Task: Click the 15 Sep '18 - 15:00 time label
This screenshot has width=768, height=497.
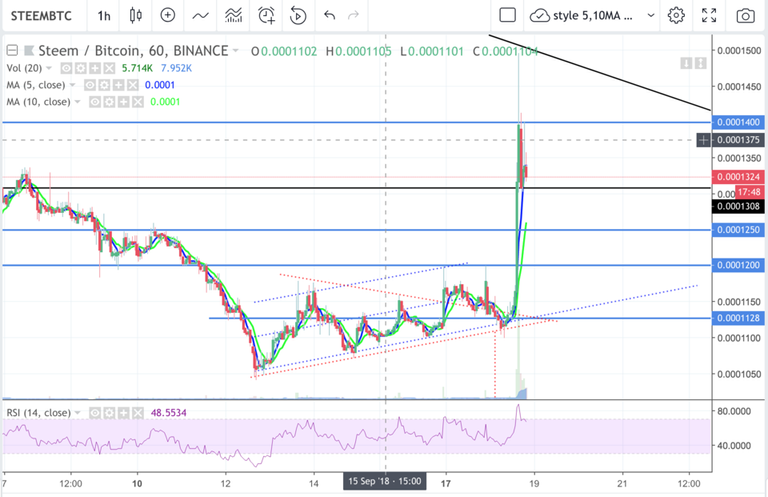Action: click(384, 481)
